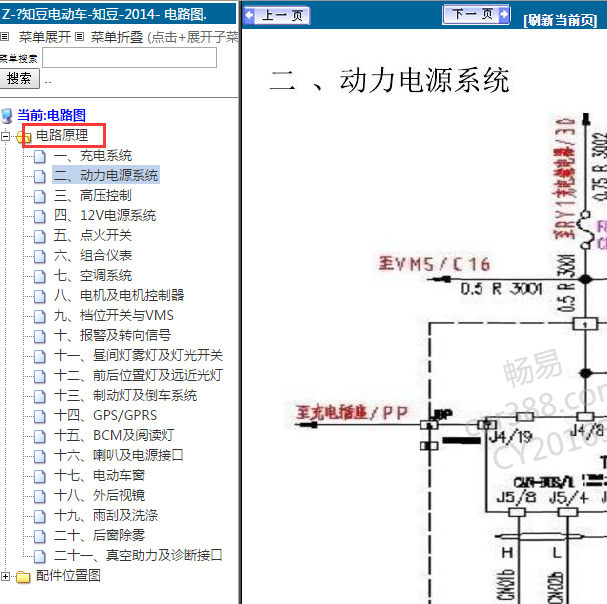Open 十八、外后视镜 page

pyautogui.click(x=99, y=496)
